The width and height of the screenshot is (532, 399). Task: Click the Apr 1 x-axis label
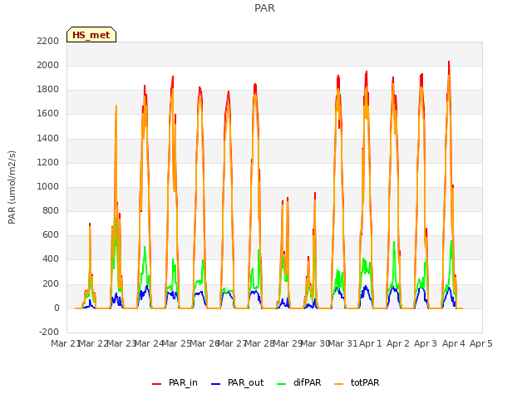click(x=371, y=343)
